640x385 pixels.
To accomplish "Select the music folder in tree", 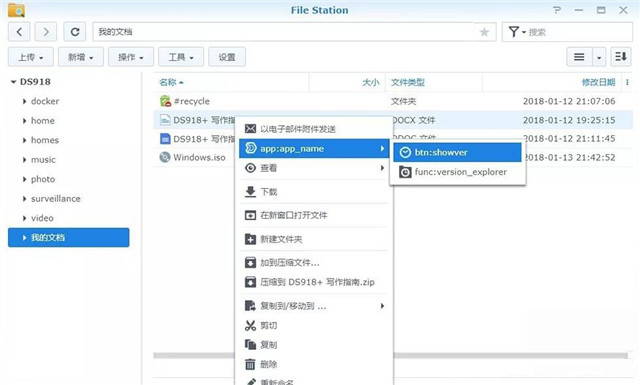I will tap(43, 160).
